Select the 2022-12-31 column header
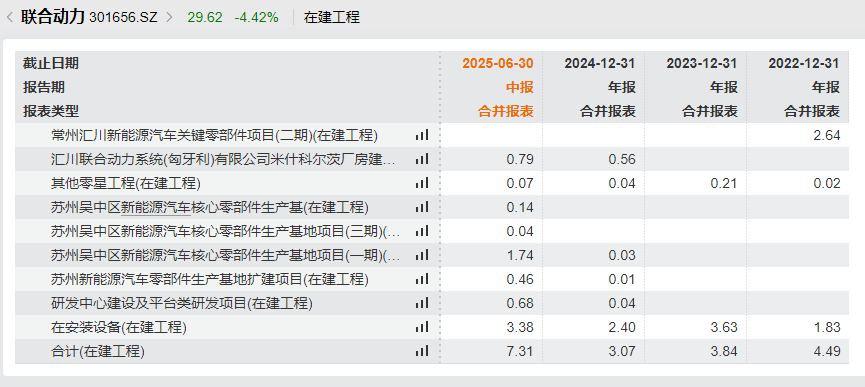Viewport: 865px width, 387px height. click(x=804, y=63)
